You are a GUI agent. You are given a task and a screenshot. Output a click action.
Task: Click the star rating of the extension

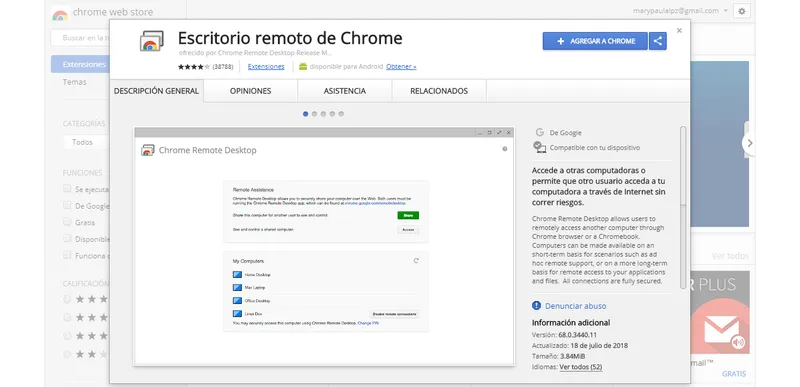coord(193,67)
